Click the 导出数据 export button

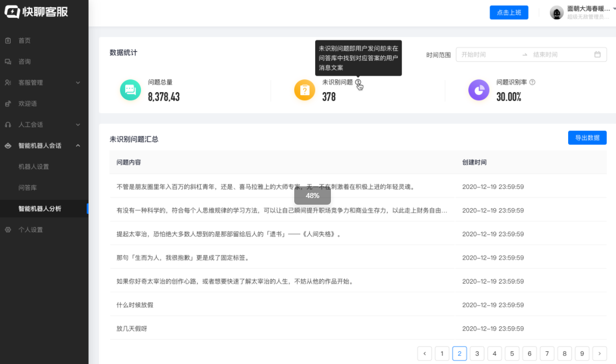(x=587, y=137)
